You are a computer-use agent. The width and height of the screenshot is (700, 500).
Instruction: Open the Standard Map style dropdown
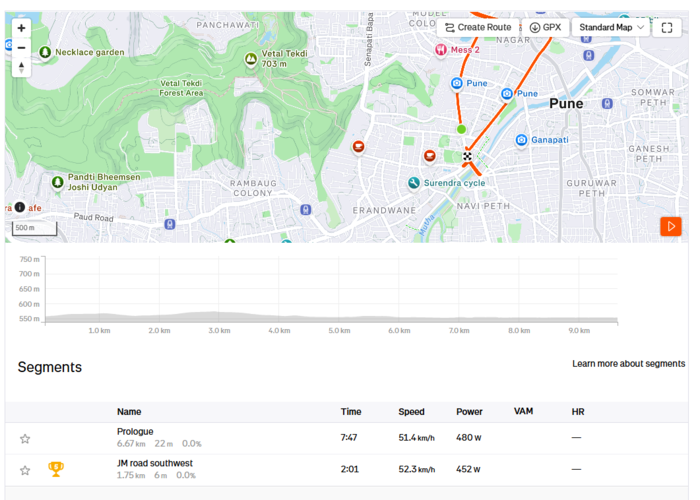611,28
